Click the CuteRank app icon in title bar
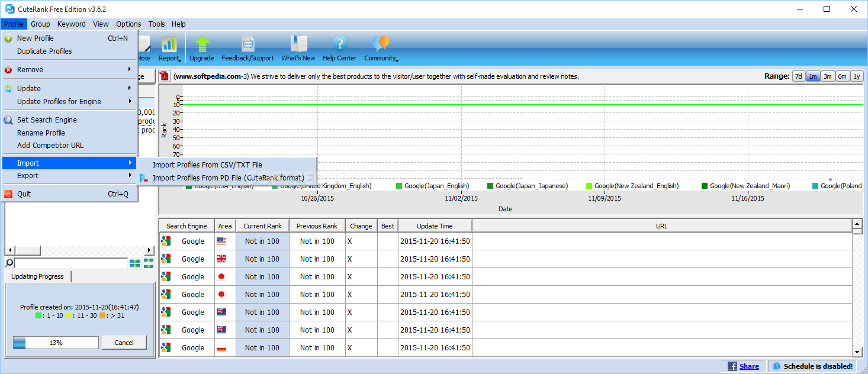 pyautogui.click(x=9, y=9)
